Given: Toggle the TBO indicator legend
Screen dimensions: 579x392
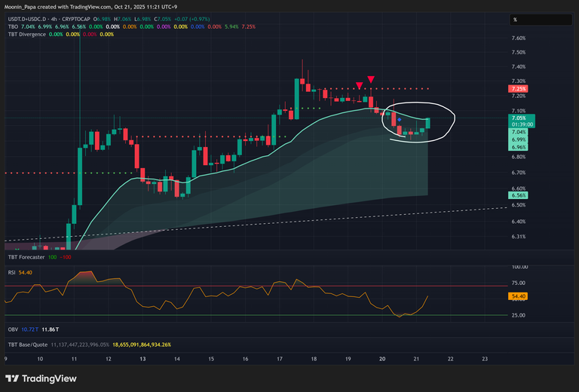Looking at the screenshot, I should tap(13, 26).
